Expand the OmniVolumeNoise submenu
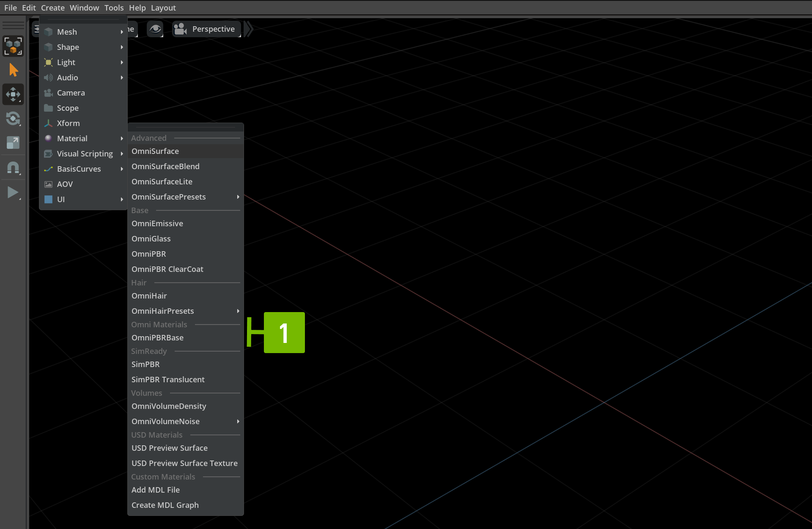Viewport: 812px width, 529px height. pos(186,421)
